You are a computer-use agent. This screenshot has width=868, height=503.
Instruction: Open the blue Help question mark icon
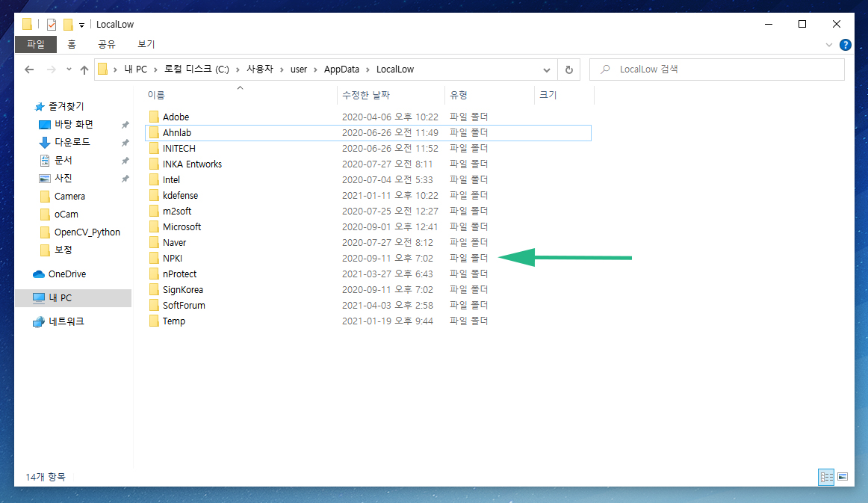click(846, 45)
